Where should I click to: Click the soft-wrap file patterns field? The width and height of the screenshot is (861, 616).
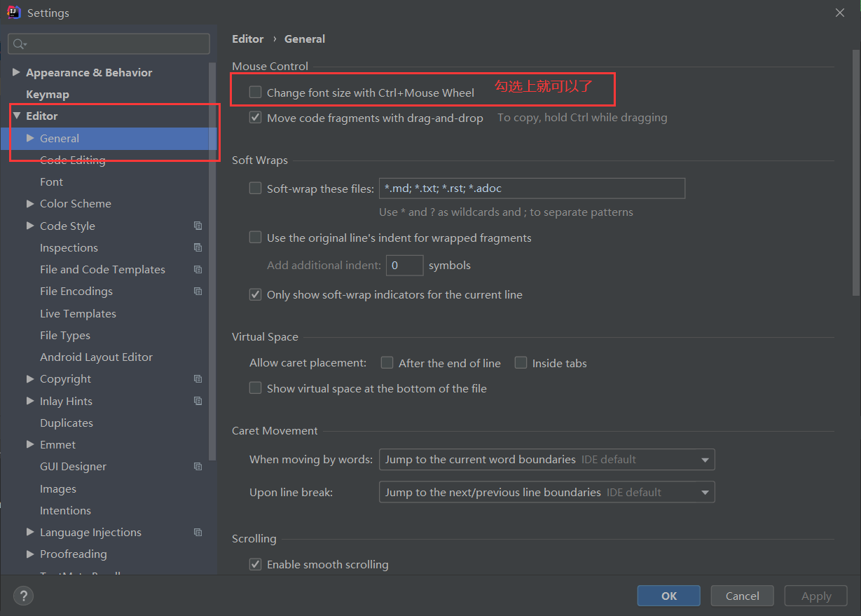click(532, 188)
